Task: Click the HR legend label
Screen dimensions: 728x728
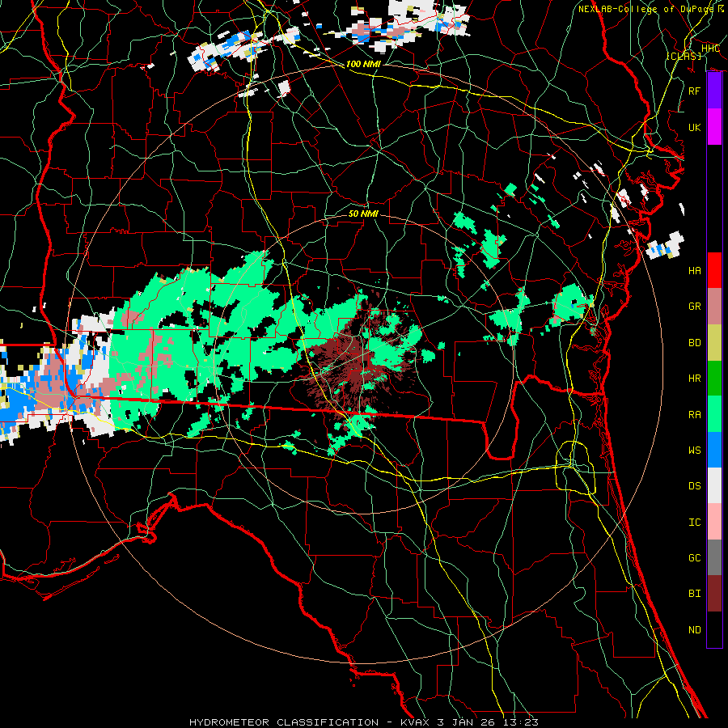Action: [x=695, y=378]
